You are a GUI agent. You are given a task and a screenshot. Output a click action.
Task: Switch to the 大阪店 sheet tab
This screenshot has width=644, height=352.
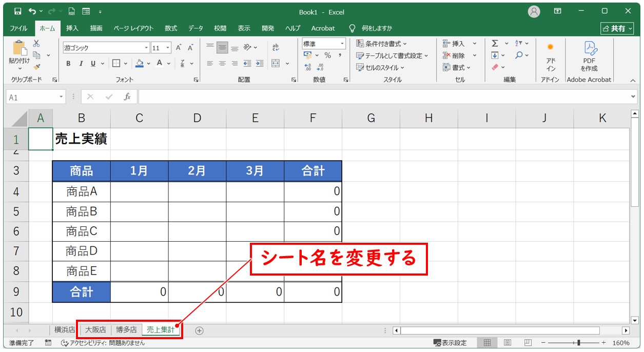click(95, 330)
